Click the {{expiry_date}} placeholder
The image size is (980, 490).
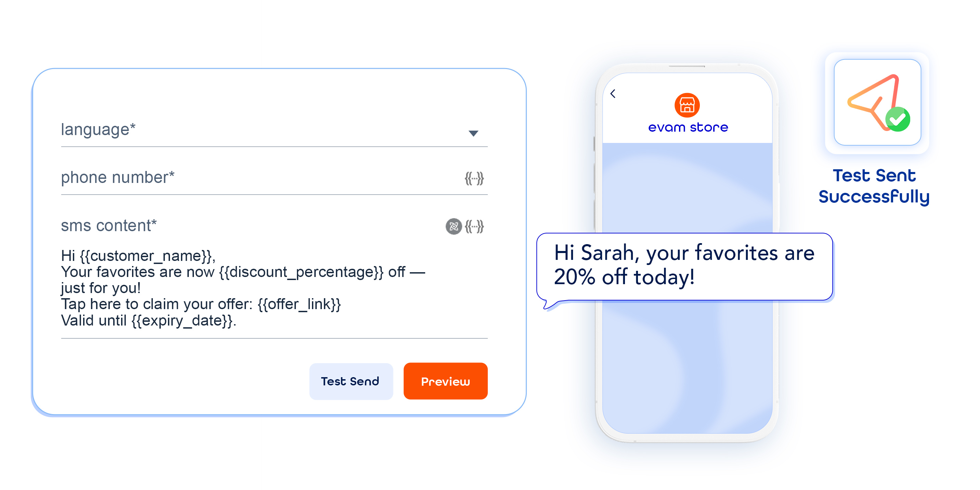pos(182,321)
